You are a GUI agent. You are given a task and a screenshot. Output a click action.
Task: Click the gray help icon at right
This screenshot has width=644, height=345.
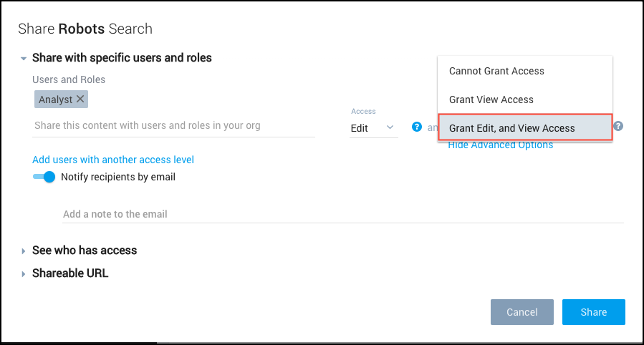tap(618, 126)
